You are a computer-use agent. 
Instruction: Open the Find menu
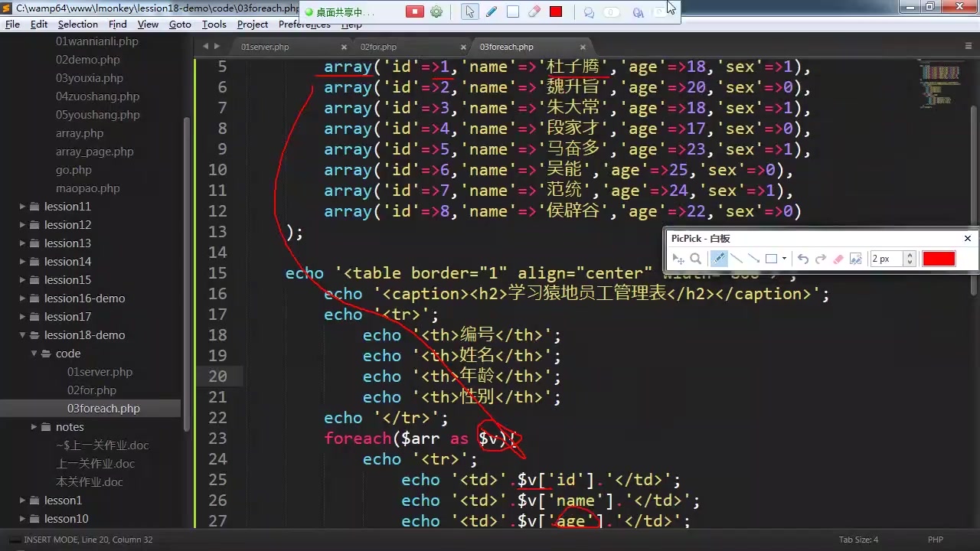click(117, 24)
